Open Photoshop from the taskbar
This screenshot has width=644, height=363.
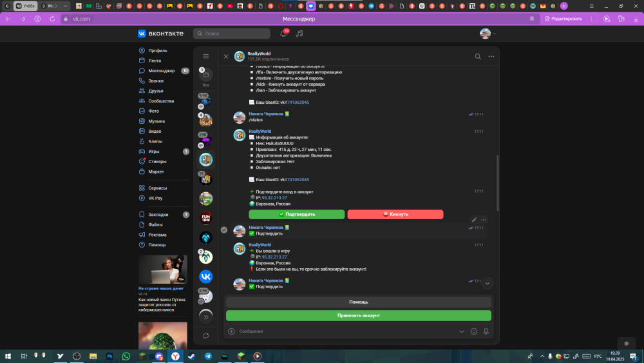coord(109,356)
